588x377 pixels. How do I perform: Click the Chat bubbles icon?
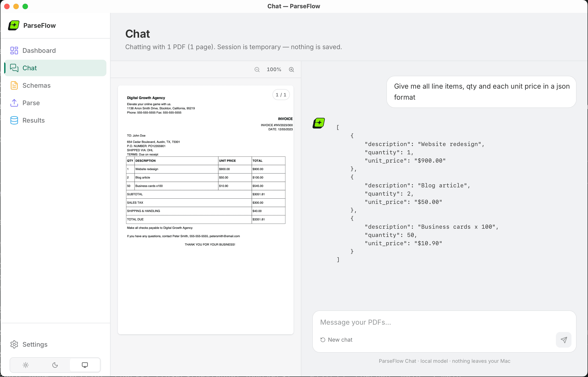tap(14, 68)
